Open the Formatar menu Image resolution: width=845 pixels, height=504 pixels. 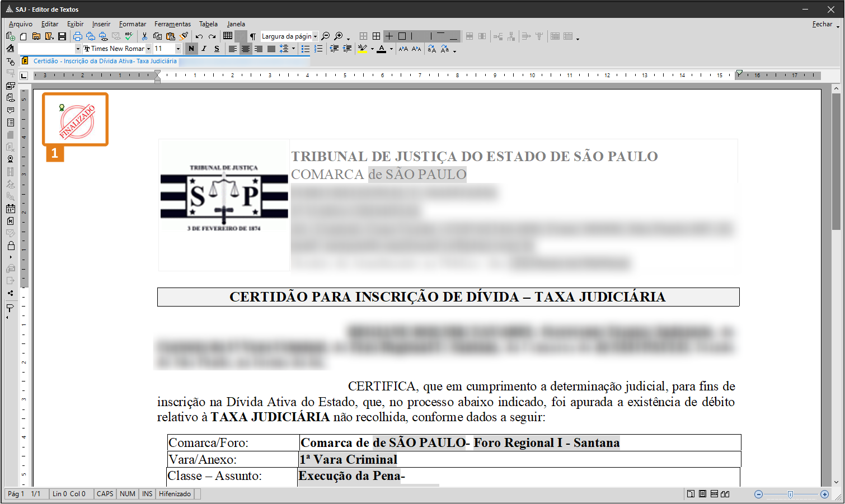click(x=132, y=24)
